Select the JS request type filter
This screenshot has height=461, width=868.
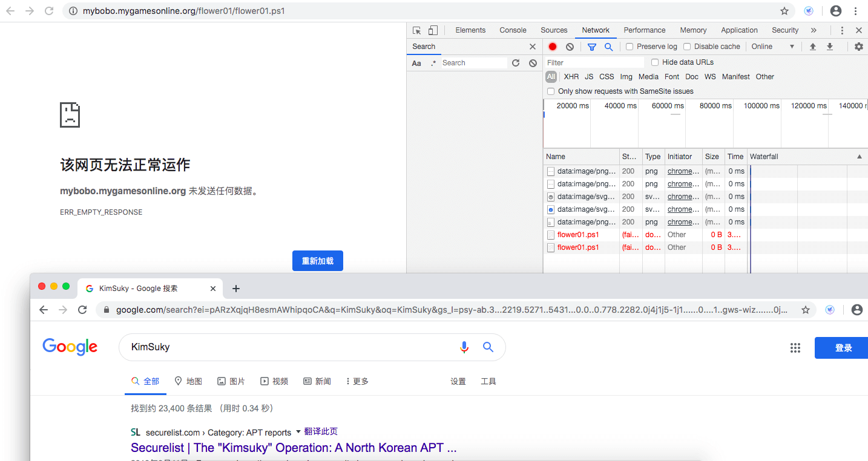[x=589, y=77]
